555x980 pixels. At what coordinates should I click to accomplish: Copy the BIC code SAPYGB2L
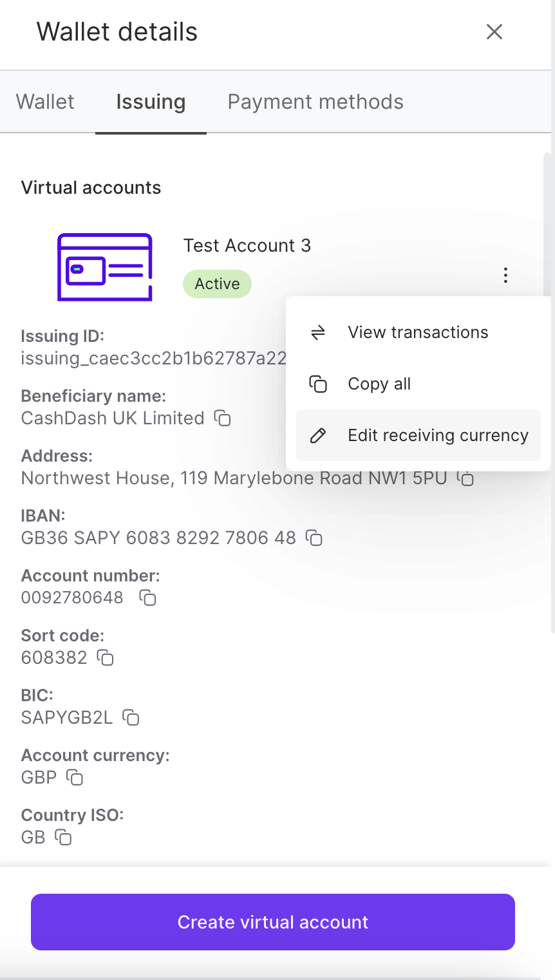131,718
